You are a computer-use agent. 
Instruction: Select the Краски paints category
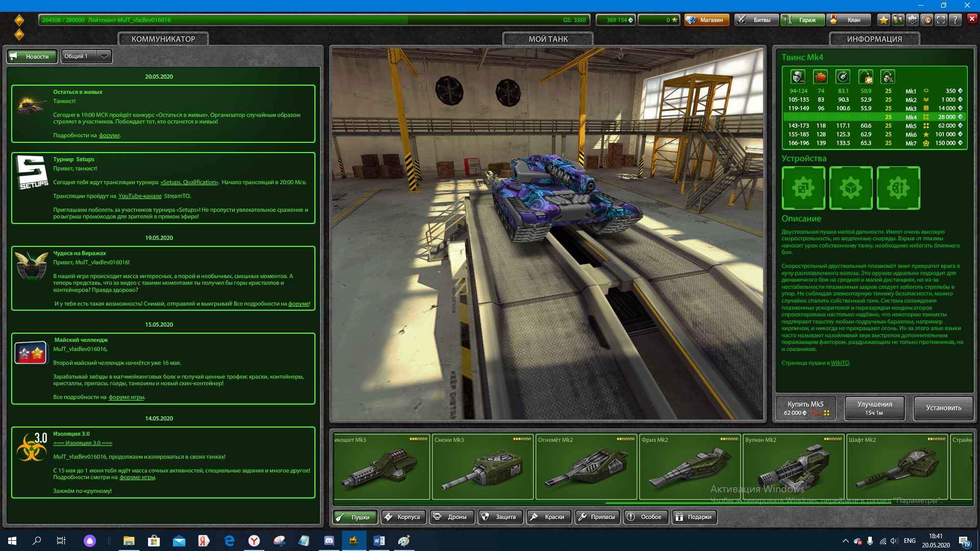coord(549,517)
